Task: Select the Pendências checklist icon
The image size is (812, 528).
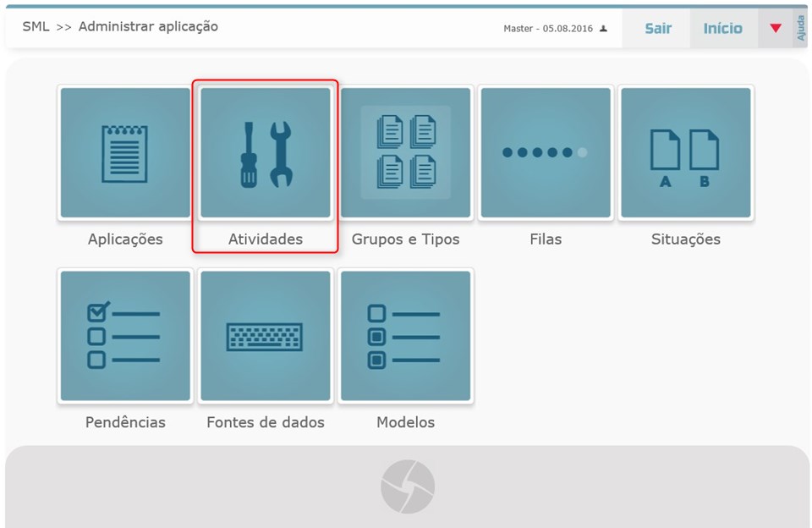Action: [123, 335]
